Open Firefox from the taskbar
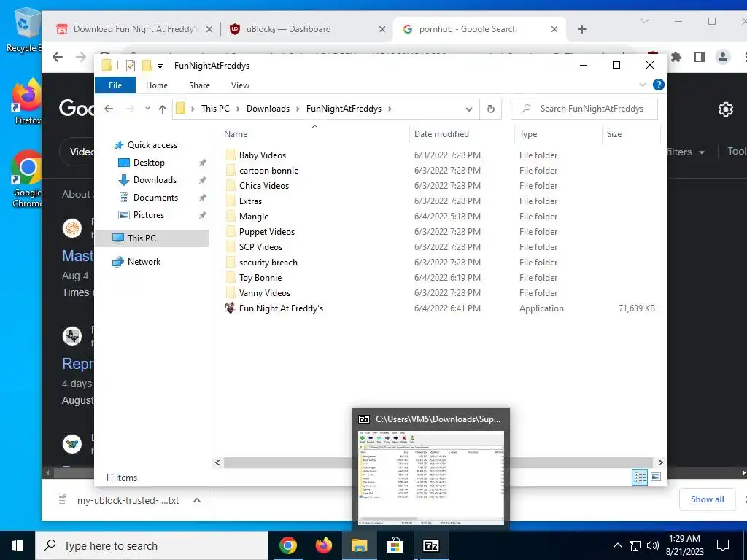The width and height of the screenshot is (747, 560). tap(323, 545)
